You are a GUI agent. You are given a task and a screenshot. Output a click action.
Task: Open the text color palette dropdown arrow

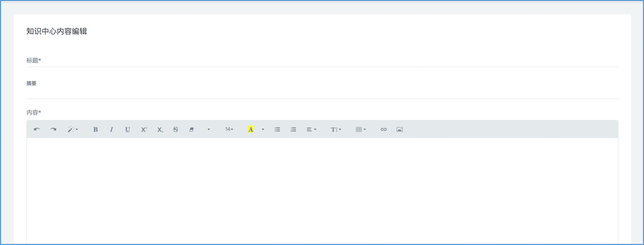coord(263,129)
